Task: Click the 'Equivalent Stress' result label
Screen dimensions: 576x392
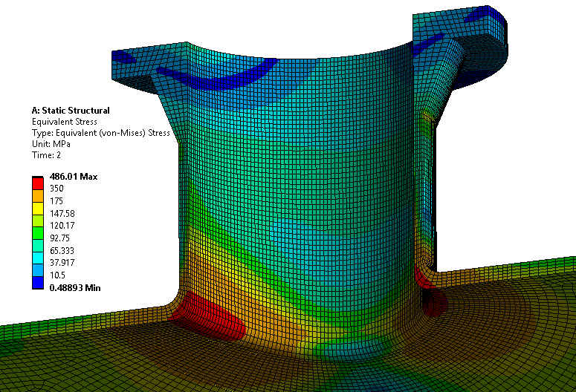Action: click(x=64, y=122)
